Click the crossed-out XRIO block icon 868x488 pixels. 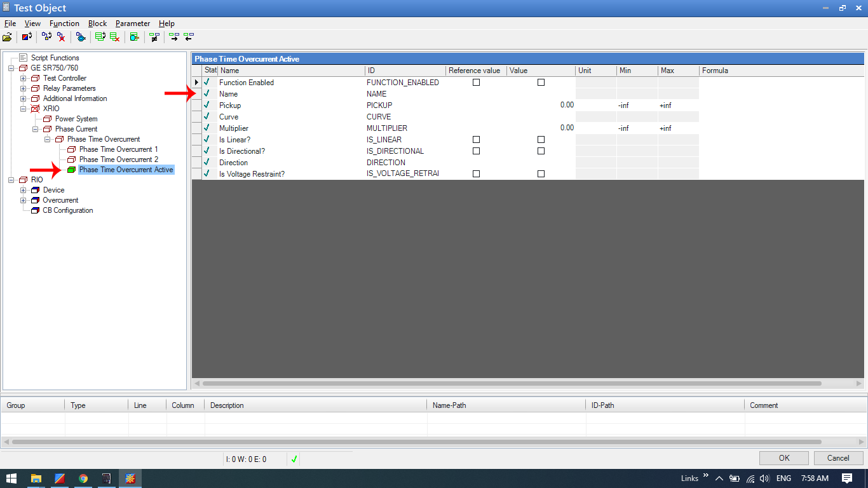(36, 109)
